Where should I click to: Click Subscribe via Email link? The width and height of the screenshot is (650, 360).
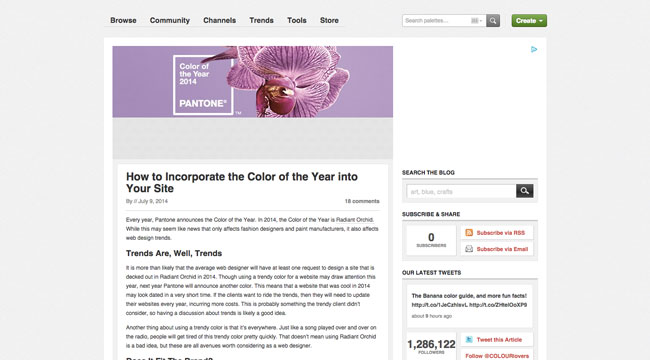[x=502, y=249]
